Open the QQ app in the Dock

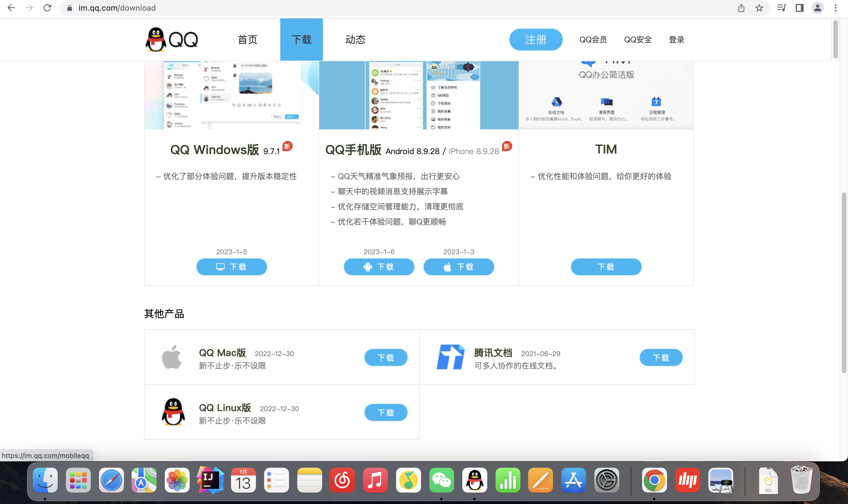(474, 480)
